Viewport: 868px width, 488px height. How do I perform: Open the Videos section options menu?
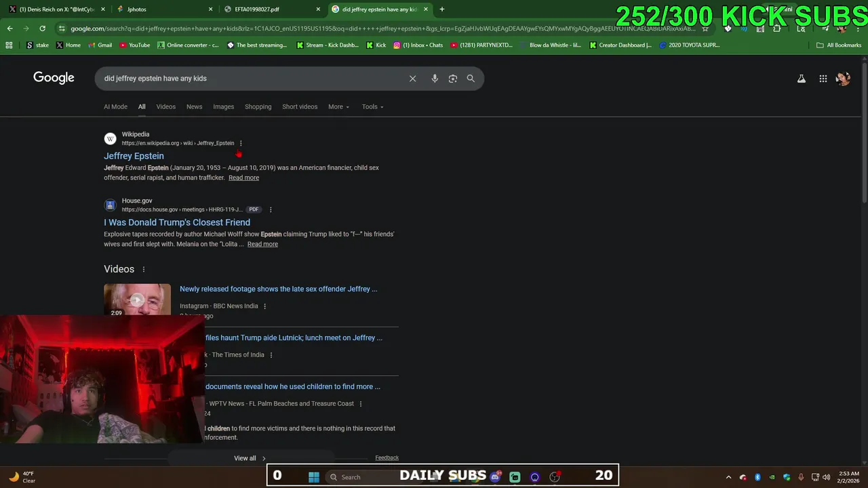pos(144,269)
